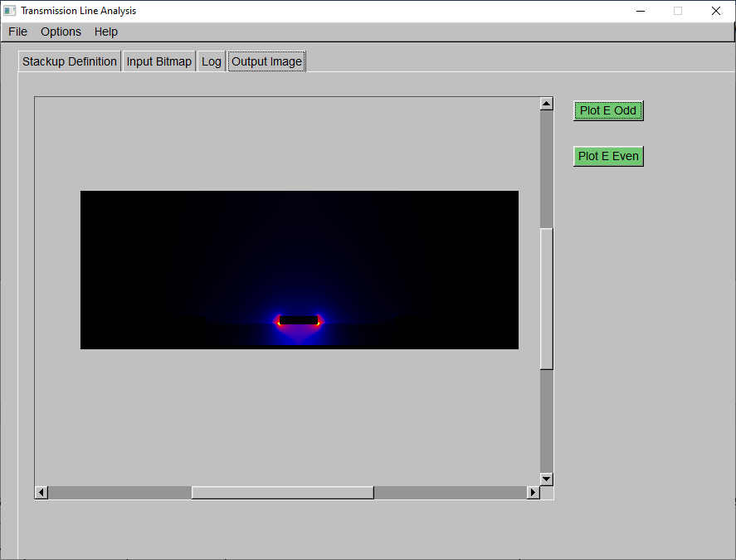
Task: Click the E-field output plot image
Action: click(x=300, y=270)
